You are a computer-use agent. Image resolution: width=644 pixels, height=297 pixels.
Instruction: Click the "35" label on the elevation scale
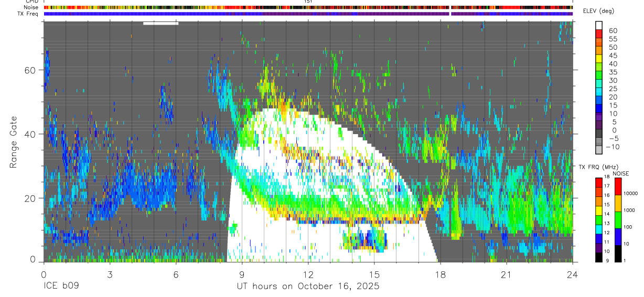point(612,72)
